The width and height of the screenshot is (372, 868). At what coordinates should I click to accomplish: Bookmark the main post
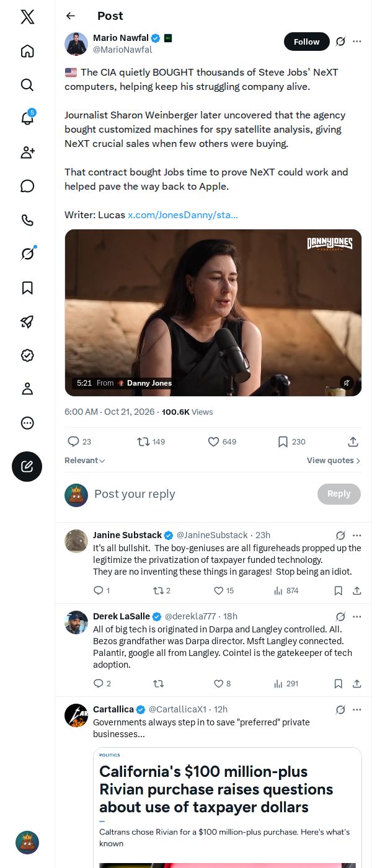point(291,441)
